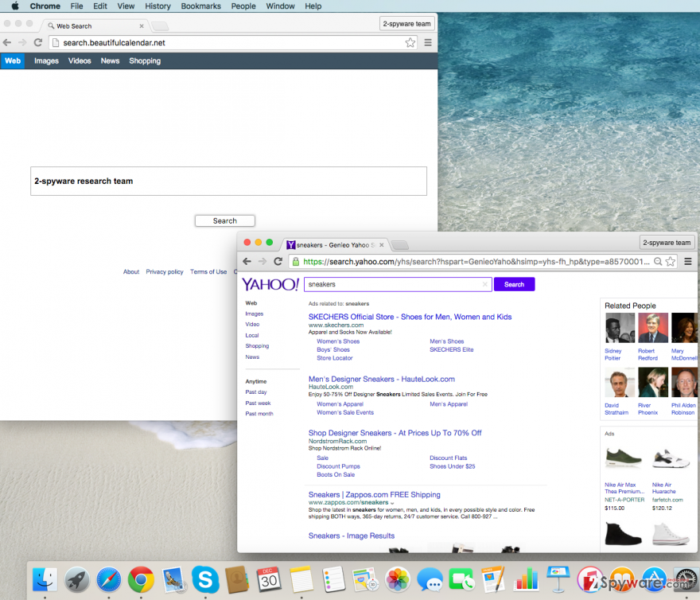Open FaceTime from the dock
Image resolution: width=700 pixels, height=600 pixels.
(x=461, y=579)
